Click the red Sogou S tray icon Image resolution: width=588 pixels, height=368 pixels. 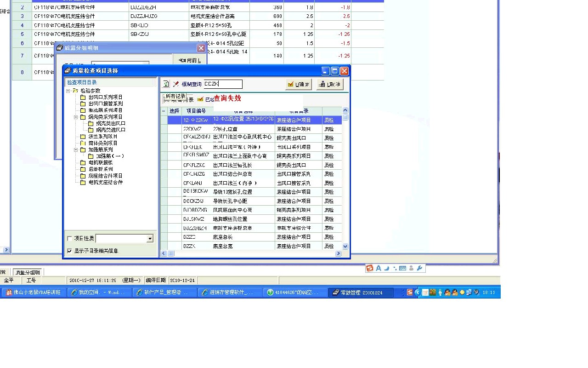click(410, 293)
